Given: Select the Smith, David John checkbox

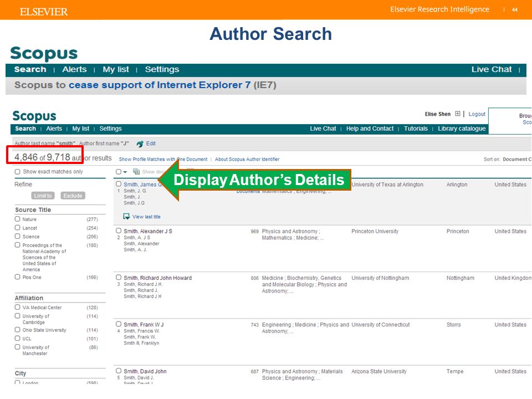Looking at the screenshot, I should coord(119,371).
